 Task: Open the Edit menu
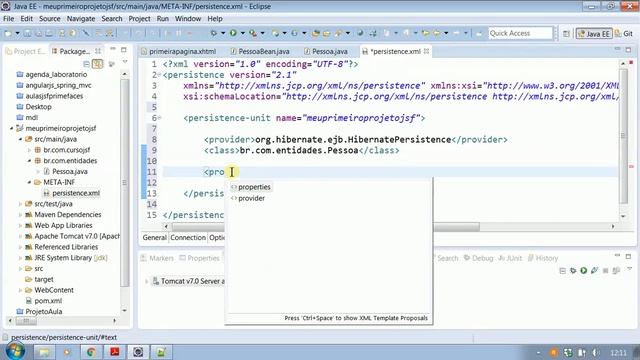tap(27, 19)
